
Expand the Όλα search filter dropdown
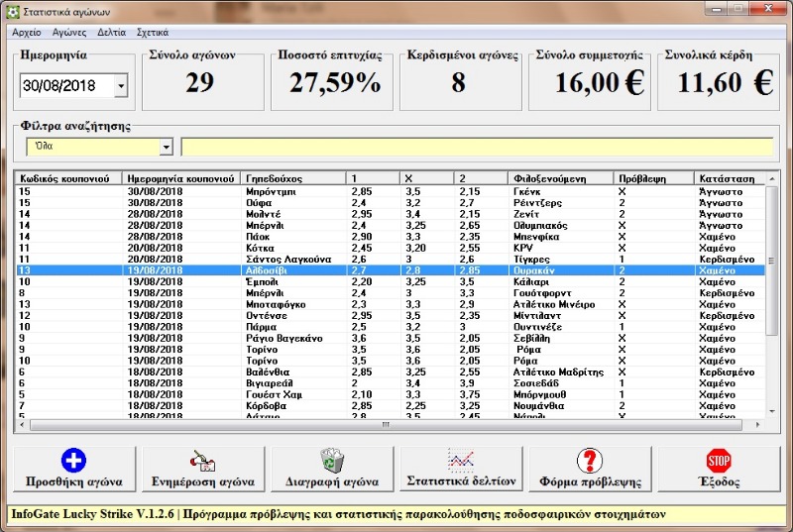(166, 147)
